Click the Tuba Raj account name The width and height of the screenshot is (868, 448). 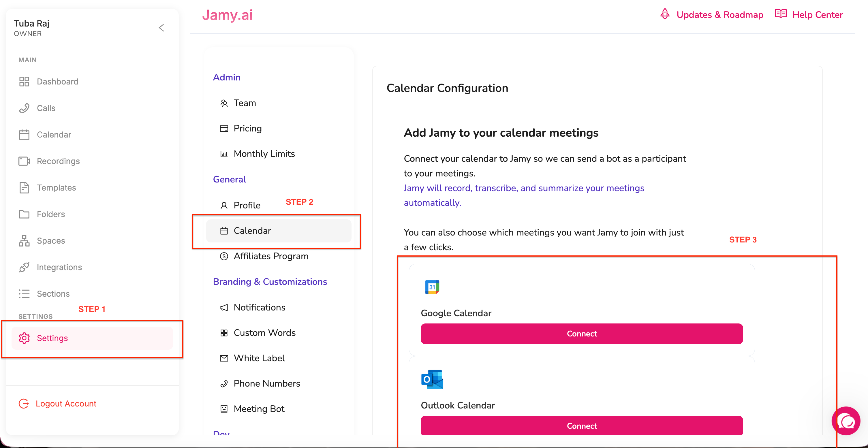(x=32, y=23)
